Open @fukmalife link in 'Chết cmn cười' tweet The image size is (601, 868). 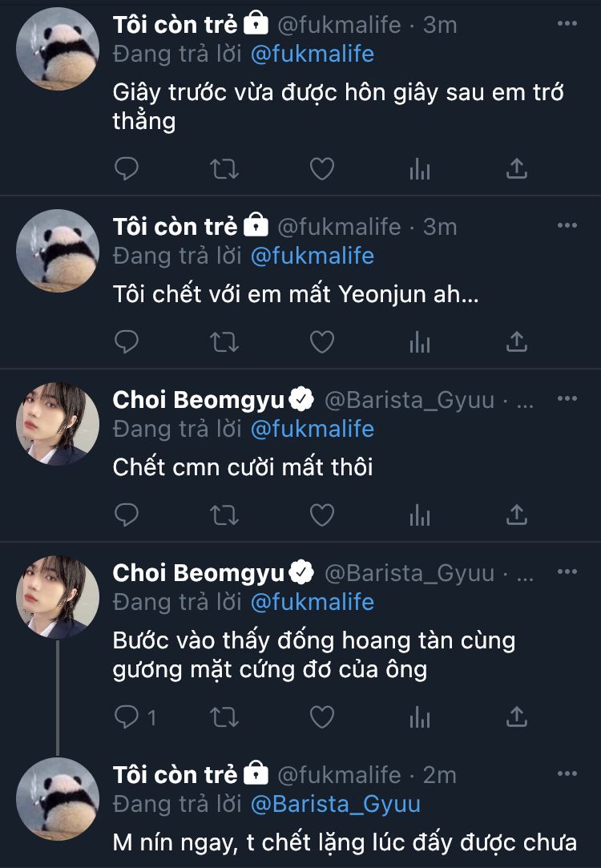coord(312,429)
